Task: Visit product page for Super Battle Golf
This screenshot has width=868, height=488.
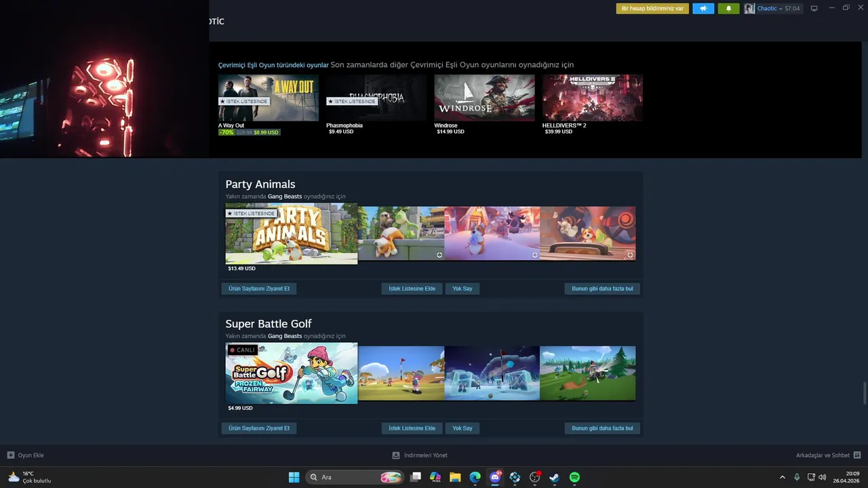Action: [259, 428]
